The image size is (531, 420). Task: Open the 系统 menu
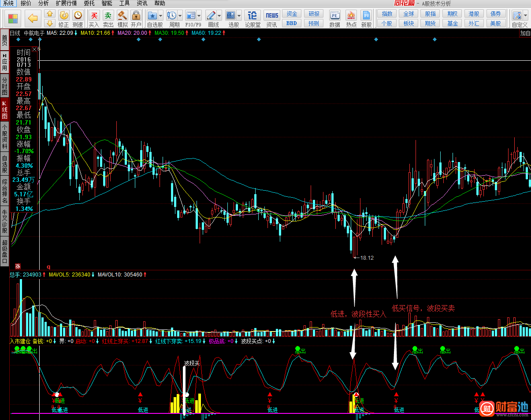click(8, 3)
